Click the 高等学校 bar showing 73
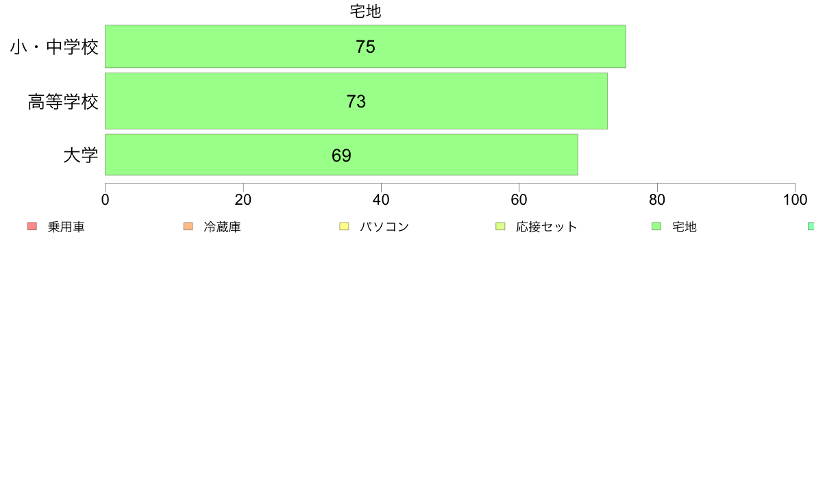 click(x=356, y=101)
